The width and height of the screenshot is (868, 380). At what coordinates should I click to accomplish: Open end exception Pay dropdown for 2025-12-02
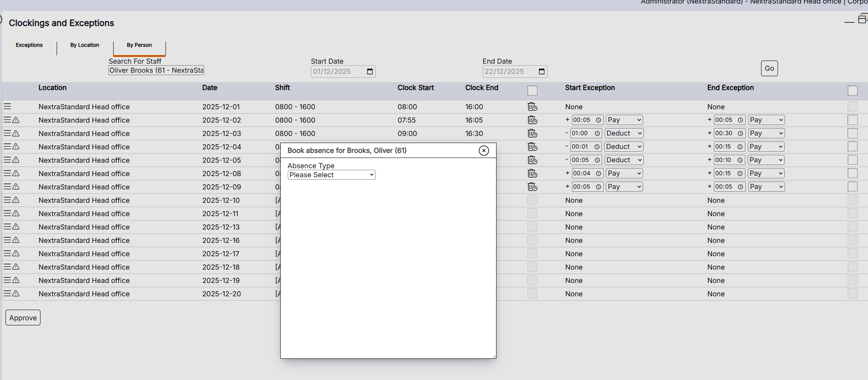point(766,120)
